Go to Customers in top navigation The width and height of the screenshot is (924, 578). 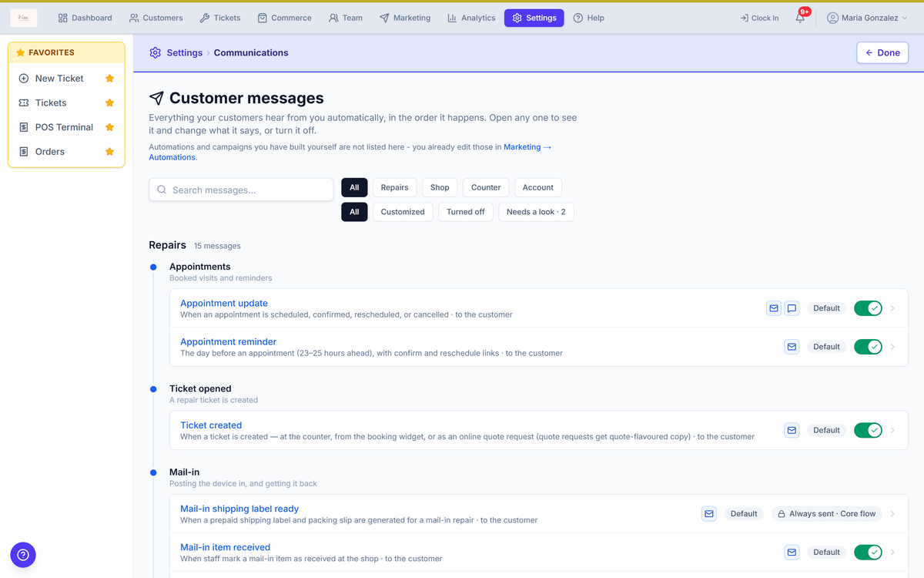156,18
